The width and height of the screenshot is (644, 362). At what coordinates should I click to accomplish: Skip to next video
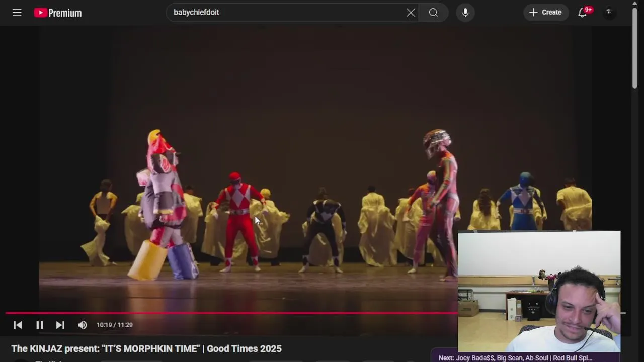click(60, 325)
